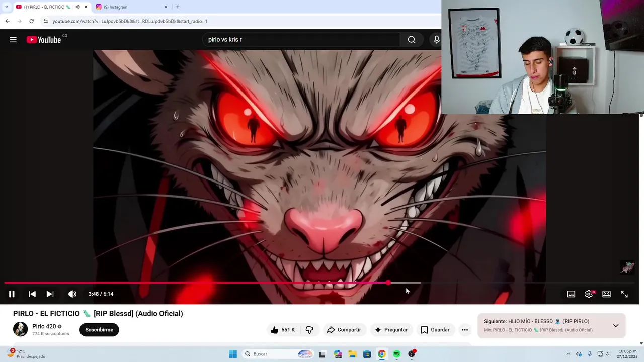Viewport: 644px width, 362px height.
Task: Show hidden system tray icons
Action: pyautogui.click(x=568, y=354)
